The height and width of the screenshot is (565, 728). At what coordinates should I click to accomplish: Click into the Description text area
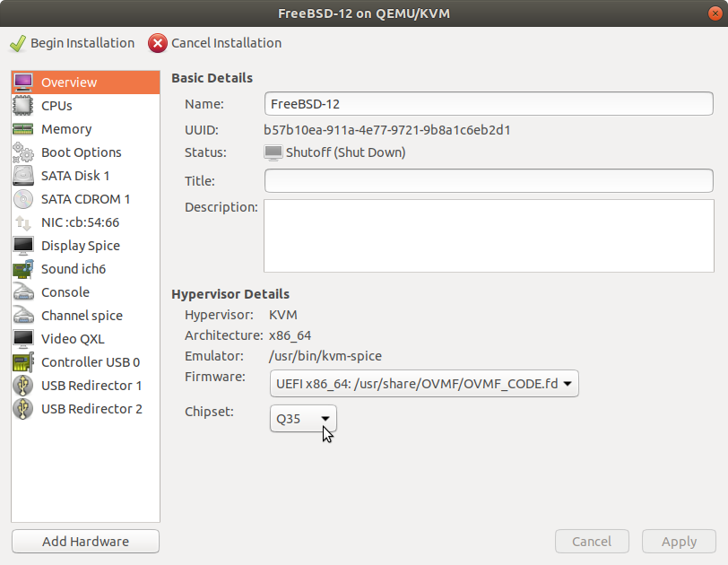pos(489,236)
